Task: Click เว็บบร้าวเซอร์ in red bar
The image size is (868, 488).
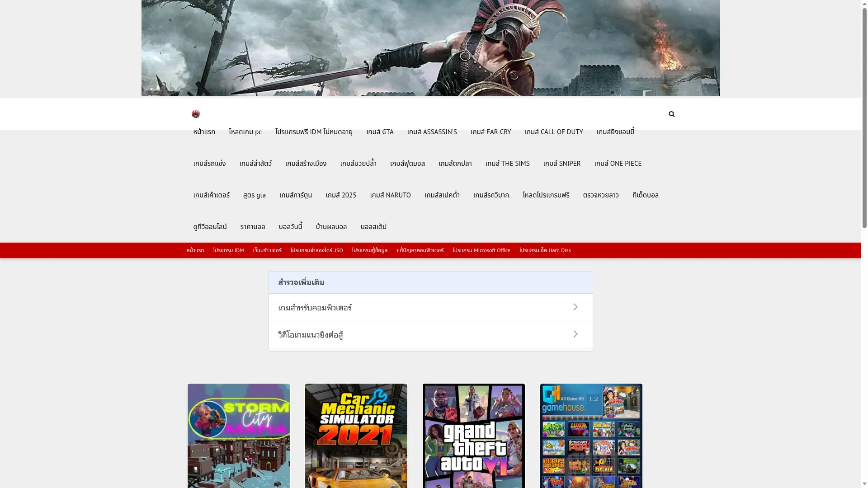Action: coord(267,250)
